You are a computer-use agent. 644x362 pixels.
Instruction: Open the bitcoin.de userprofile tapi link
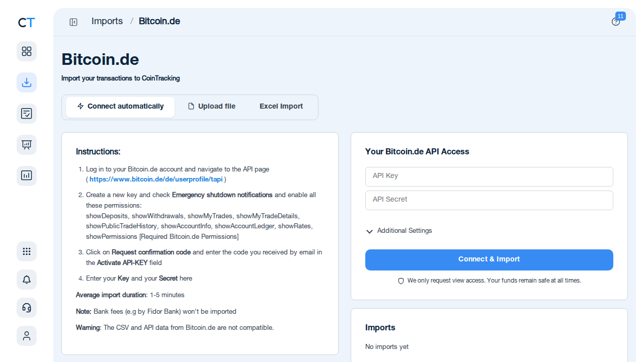[156, 179]
